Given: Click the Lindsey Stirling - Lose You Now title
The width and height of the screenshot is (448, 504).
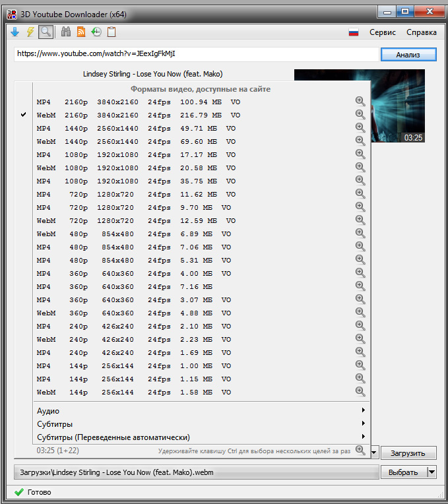Looking at the screenshot, I should 152,74.
